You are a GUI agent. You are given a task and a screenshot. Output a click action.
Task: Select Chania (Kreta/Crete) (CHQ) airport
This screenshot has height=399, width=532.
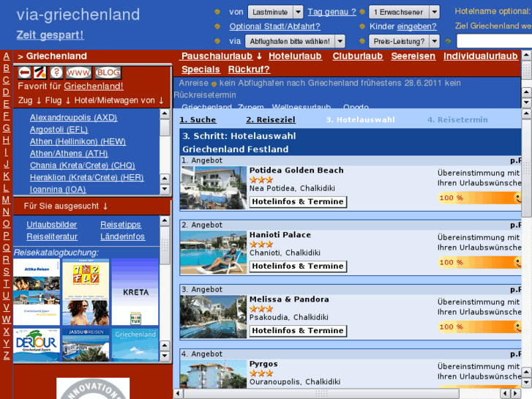[83, 165]
